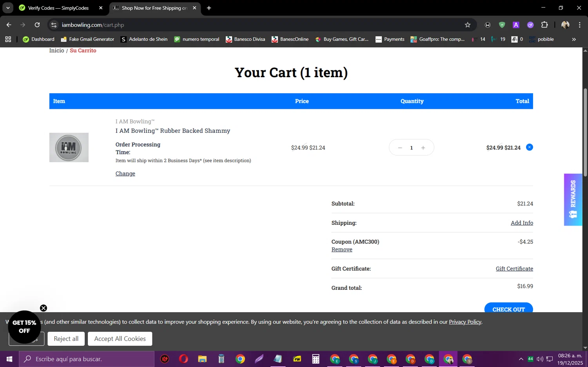The width and height of the screenshot is (588, 367).
Task: Open the apps grid shortcut
Action: [x=8, y=39]
